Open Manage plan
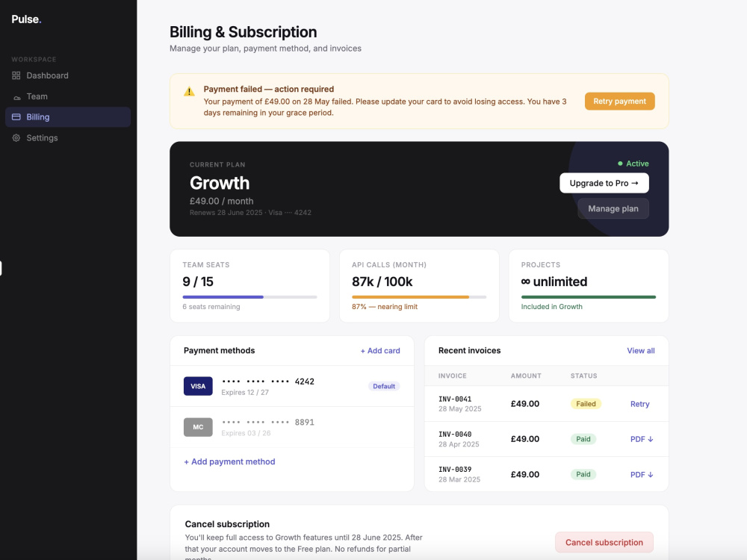 point(613,208)
